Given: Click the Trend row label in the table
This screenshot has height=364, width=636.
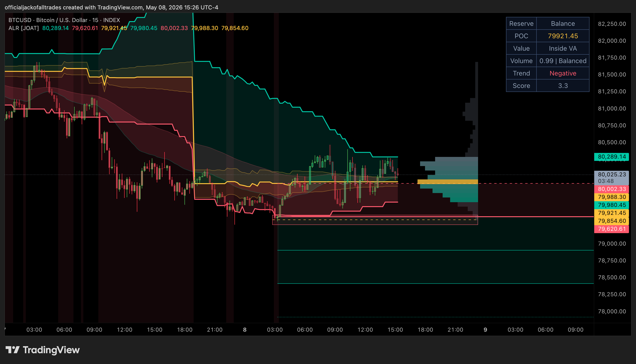Looking at the screenshot, I should (x=521, y=73).
